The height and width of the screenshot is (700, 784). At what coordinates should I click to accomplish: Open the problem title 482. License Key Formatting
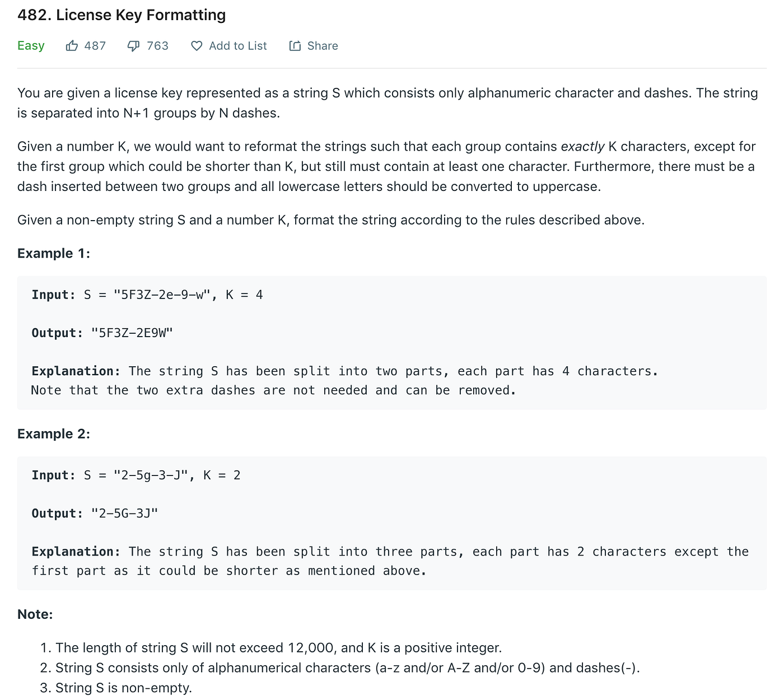coord(121,15)
